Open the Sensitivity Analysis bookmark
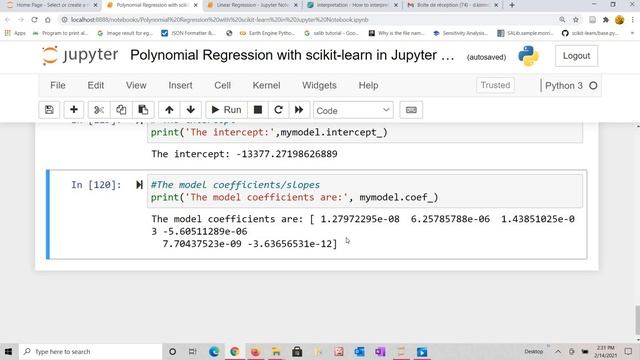Image resolution: width=640 pixels, height=360 pixels. pos(460,33)
